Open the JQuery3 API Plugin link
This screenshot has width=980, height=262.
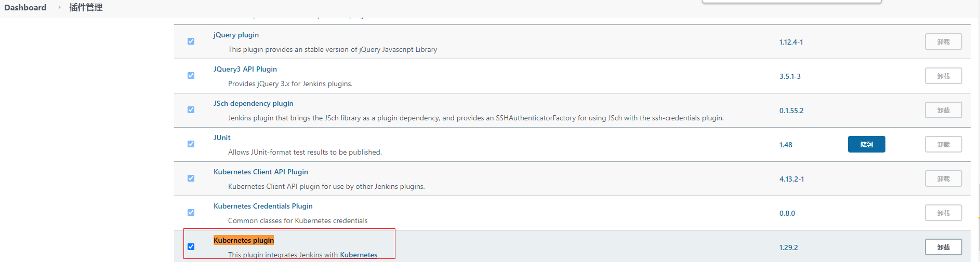[245, 69]
